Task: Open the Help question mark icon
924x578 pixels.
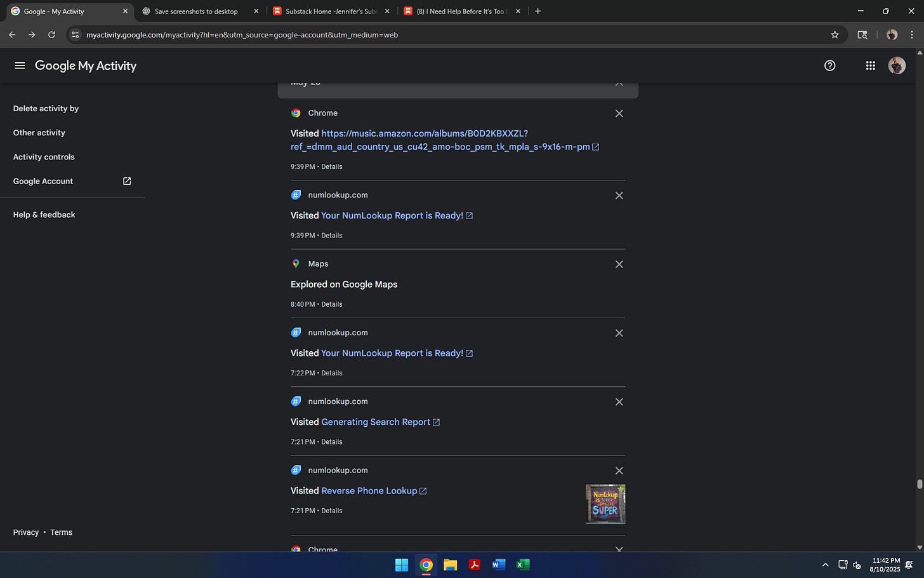Action: click(829, 65)
